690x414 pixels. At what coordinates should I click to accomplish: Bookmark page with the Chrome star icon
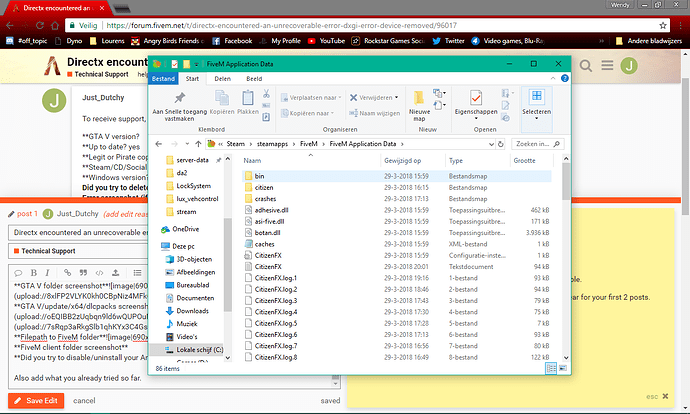(x=662, y=26)
